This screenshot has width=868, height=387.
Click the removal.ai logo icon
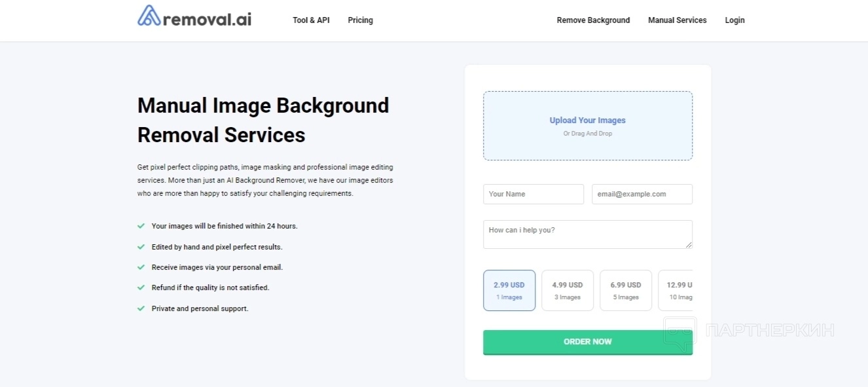pyautogui.click(x=149, y=16)
